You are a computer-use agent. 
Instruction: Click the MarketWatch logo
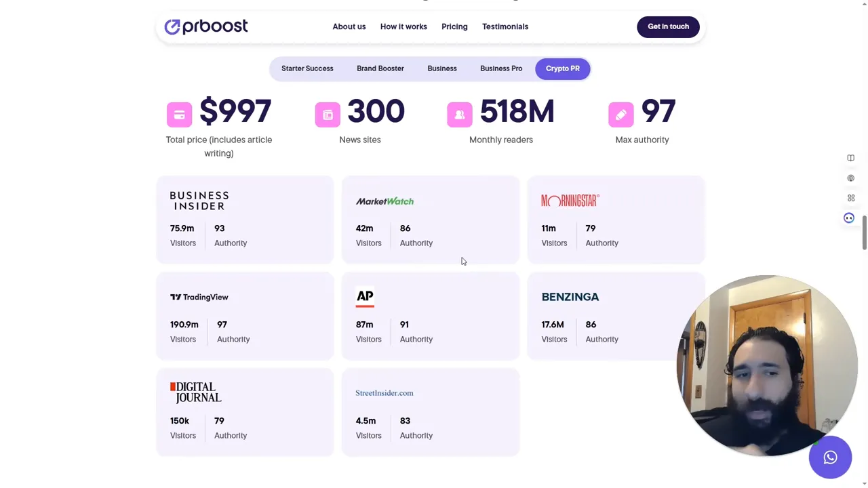point(384,201)
